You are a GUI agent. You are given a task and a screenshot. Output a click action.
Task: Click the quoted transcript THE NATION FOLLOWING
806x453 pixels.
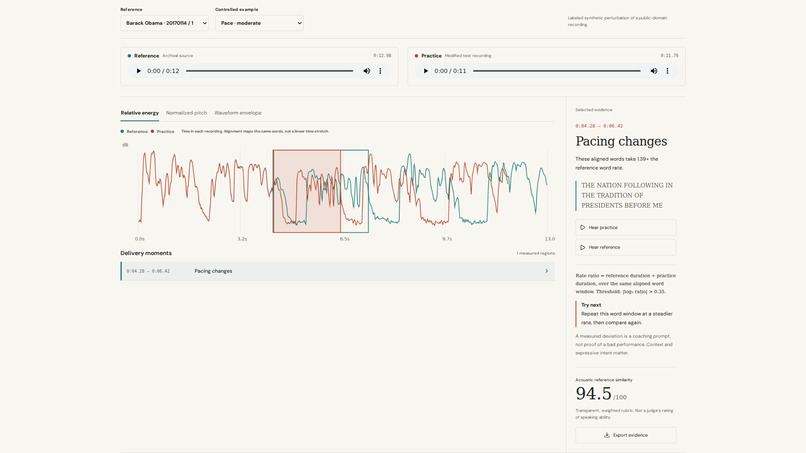point(627,195)
